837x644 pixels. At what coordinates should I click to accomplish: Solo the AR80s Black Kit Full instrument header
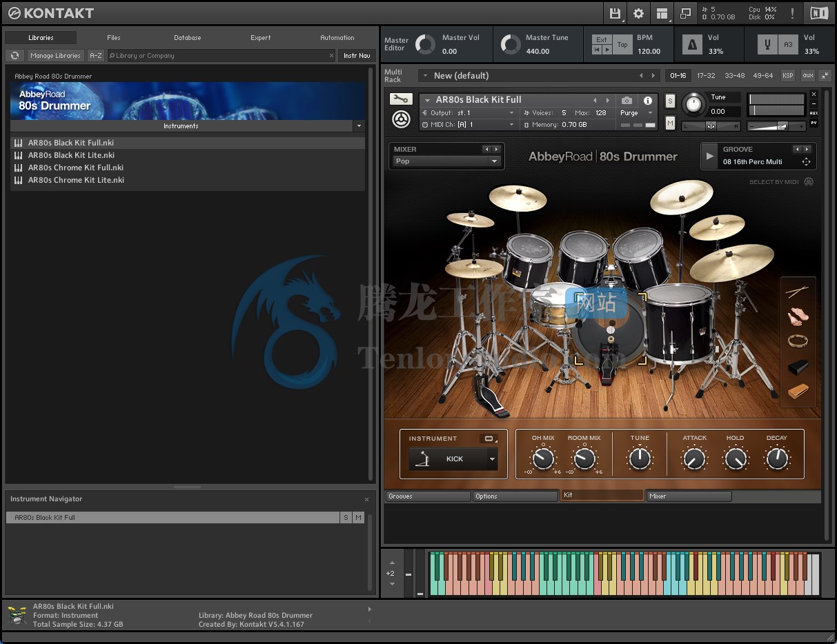coord(670,101)
